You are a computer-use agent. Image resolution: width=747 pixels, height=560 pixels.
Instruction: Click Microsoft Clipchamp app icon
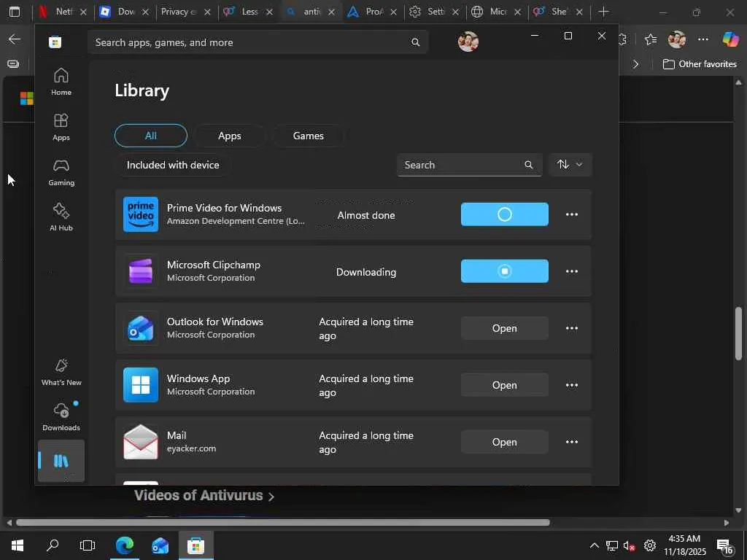[x=141, y=271]
